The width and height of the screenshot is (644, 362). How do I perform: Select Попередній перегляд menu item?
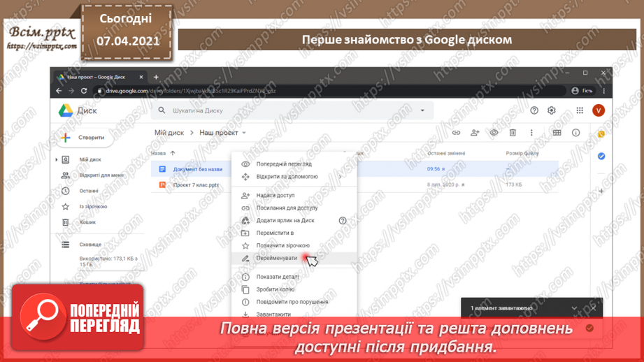coord(294,164)
